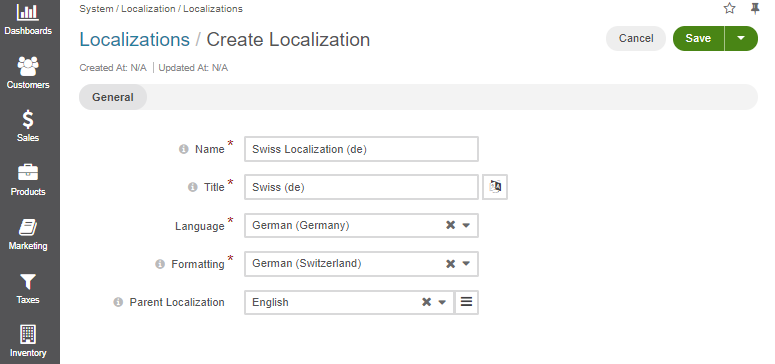Screen dimensions: 775x364
Task: Click the 'Parent Localization' field label
Action: click(x=177, y=302)
